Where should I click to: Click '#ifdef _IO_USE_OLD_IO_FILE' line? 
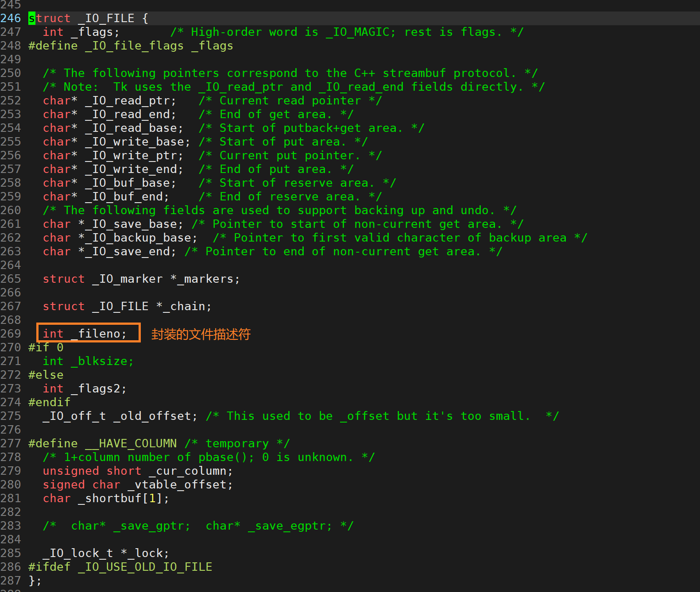[120, 567]
